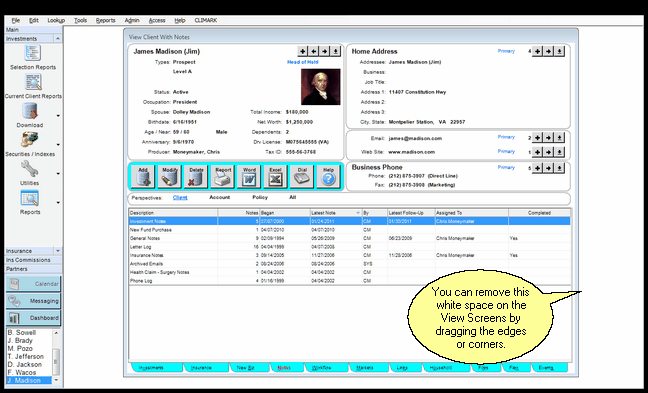This screenshot has height=393, width=648.
Task: Open the Partners sidebar section
Action: [33, 269]
